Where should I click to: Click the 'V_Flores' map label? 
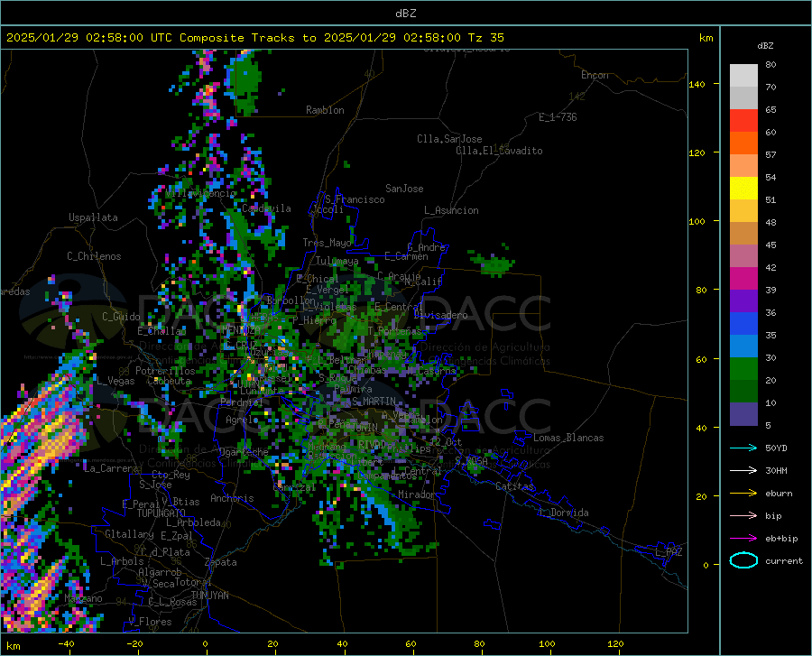[x=150, y=622]
